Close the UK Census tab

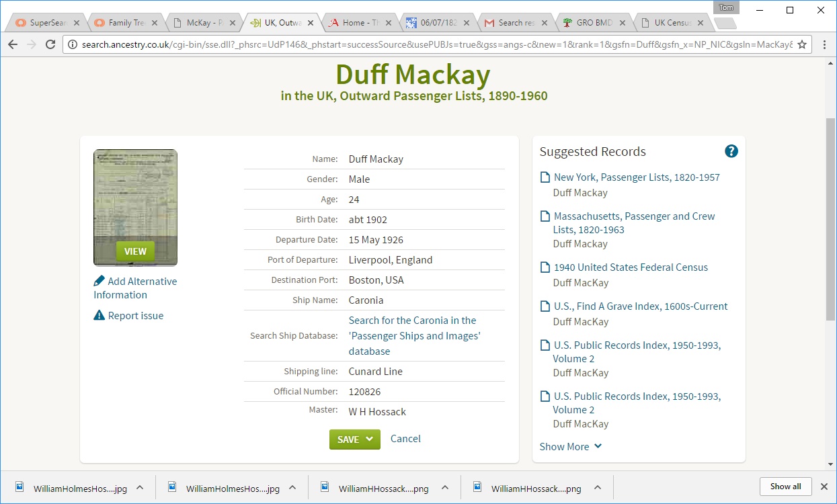[702, 23]
